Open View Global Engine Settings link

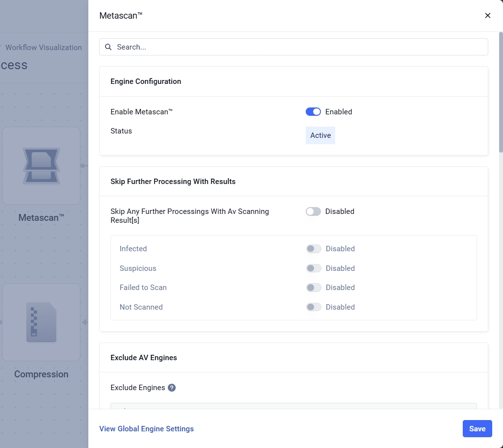pyautogui.click(x=146, y=429)
